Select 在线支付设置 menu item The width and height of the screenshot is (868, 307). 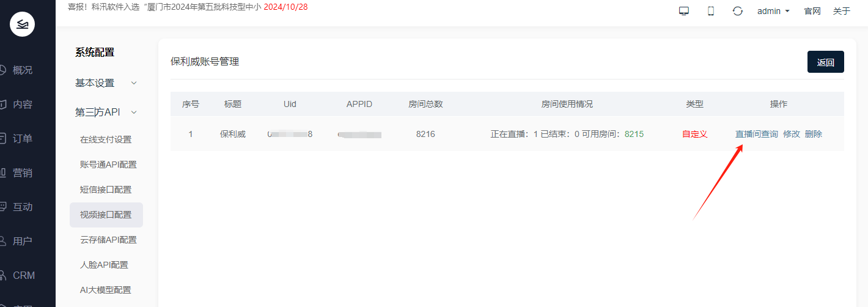pyautogui.click(x=106, y=139)
